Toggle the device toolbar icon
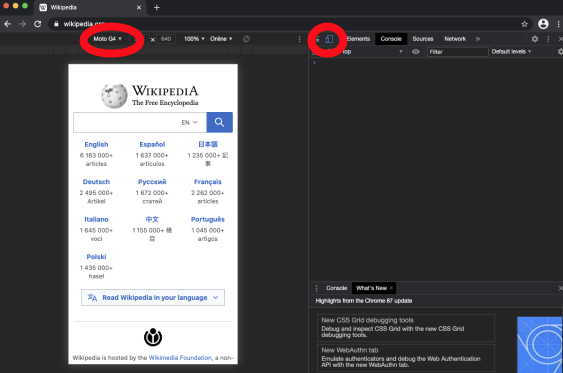This screenshot has height=373, width=563. coord(329,39)
